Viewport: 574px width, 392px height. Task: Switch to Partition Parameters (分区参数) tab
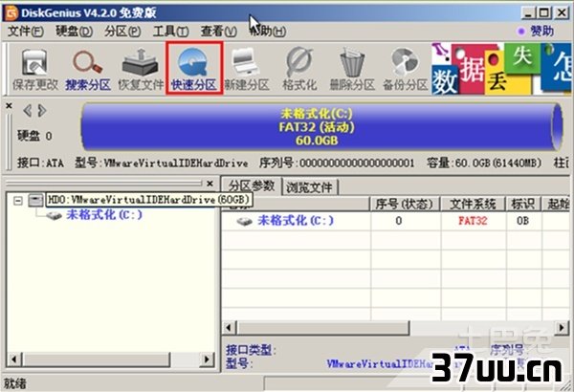click(x=252, y=186)
